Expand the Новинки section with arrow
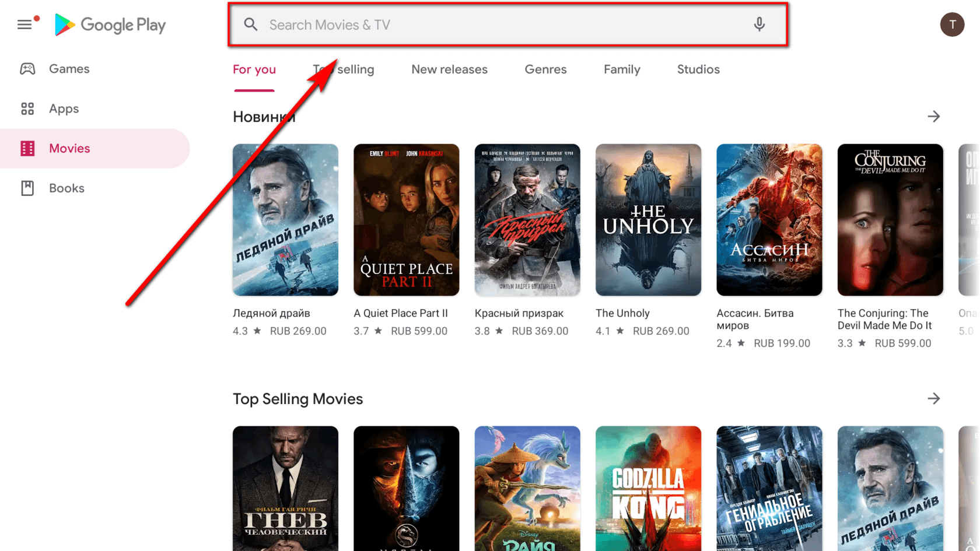Image resolution: width=980 pixels, height=551 pixels. coord(933,117)
